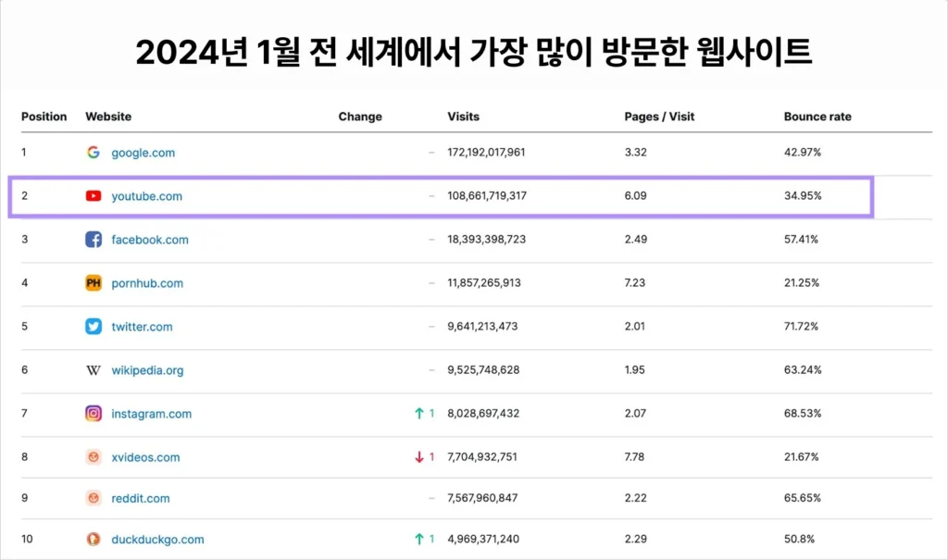The image size is (948, 560).
Task: Click the facebook.com website link
Action: click(x=149, y=240)
